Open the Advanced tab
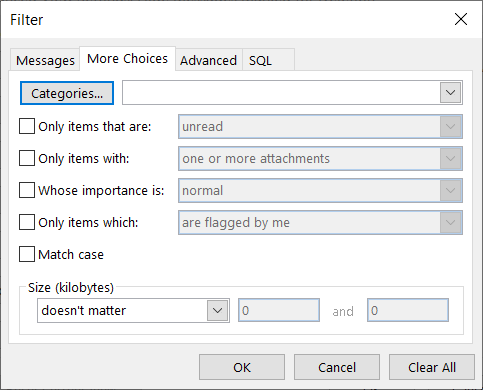 [209, 60]
